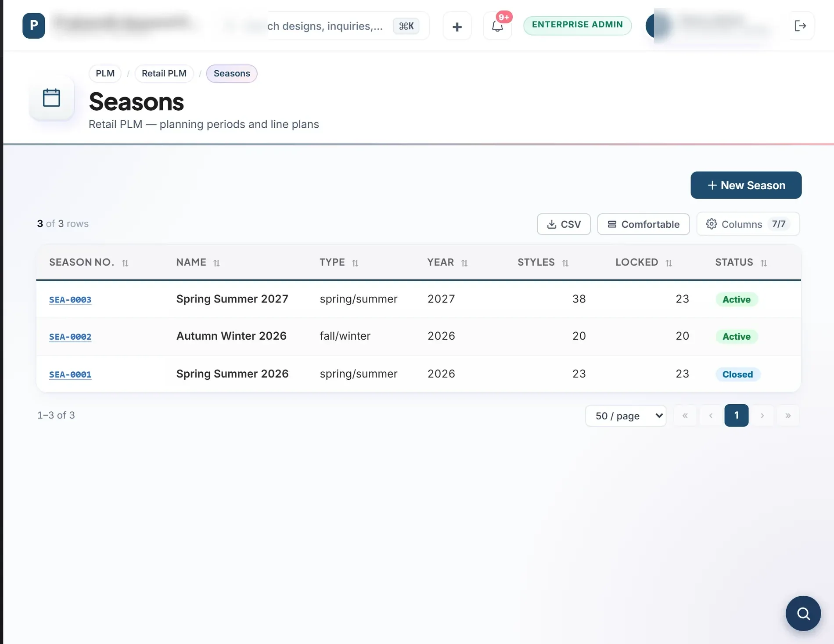Screen dimensions: 834x644
Task: Export table with CSV button
Action: click(x=564, y=224)
